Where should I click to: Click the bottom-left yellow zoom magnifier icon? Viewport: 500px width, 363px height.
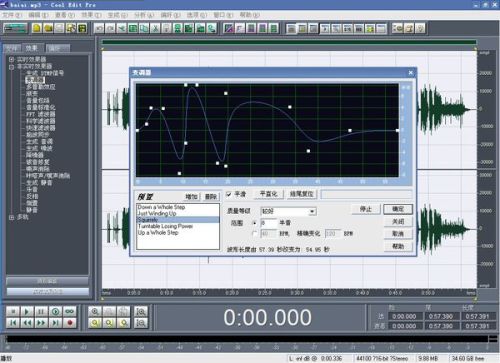(95, 323)
